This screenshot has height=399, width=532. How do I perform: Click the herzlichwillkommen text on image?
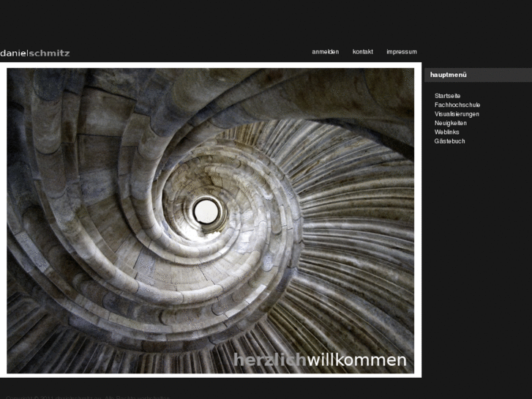320,360
